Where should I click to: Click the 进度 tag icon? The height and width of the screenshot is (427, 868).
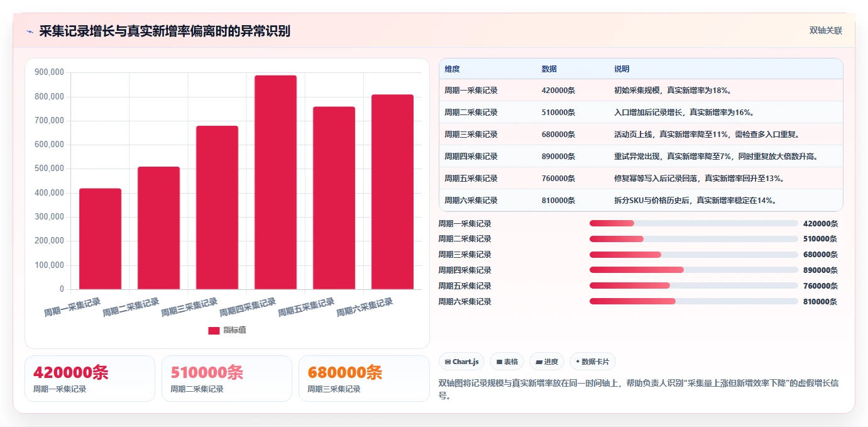(539, 362)
